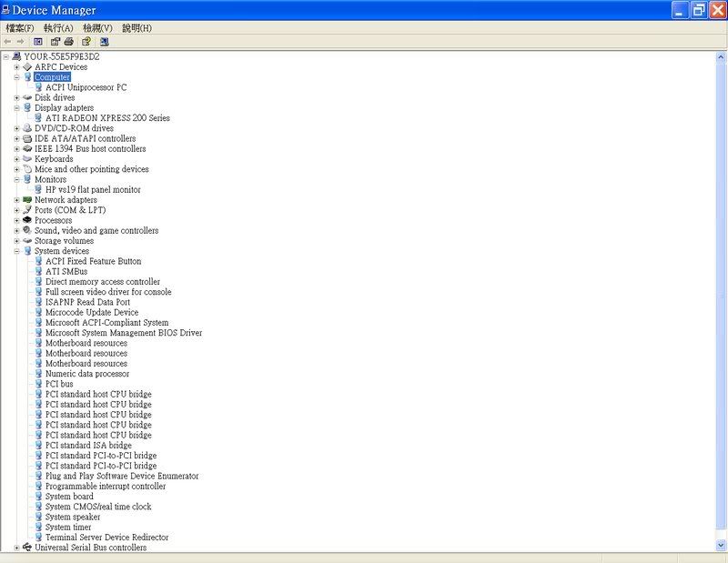The image size is (728, 563).
Task: Click the IEEE 1394 Bus host controllers icon
Action: coord(27,148)
